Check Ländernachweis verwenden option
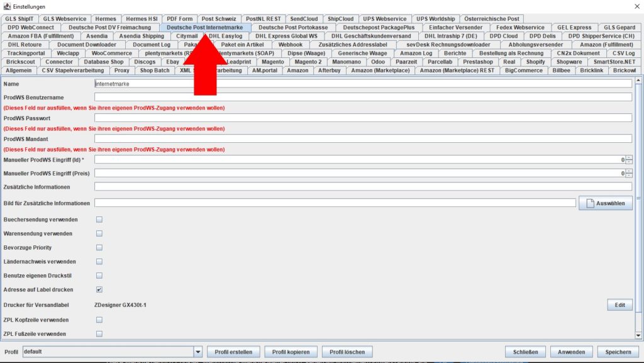Screen dimensions: 644x363 click(x=99, y=262)
